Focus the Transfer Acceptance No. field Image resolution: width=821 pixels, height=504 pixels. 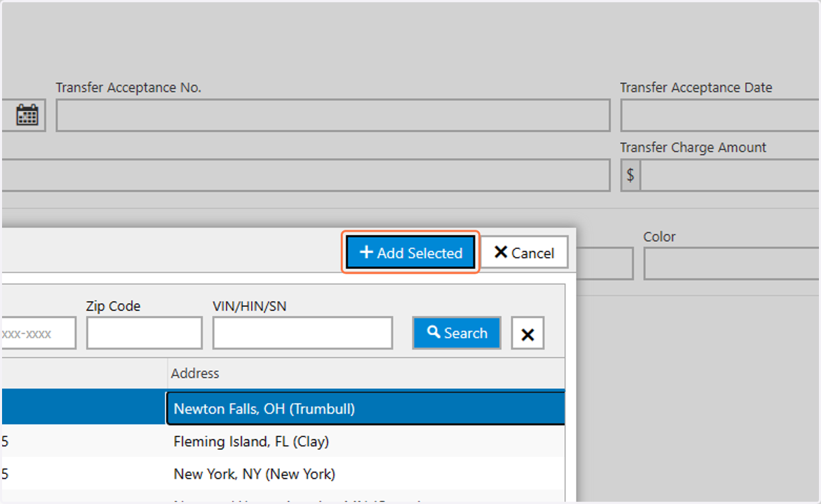[x=333, y=116]
